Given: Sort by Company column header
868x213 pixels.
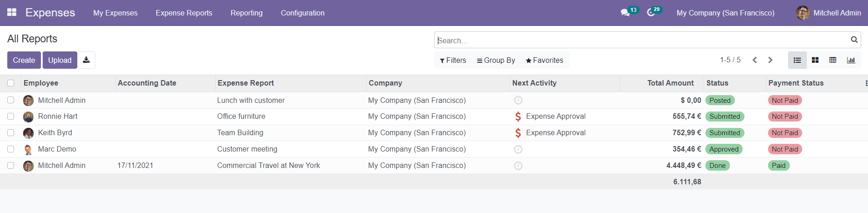Looking at the screenshot, I should 385,83.
